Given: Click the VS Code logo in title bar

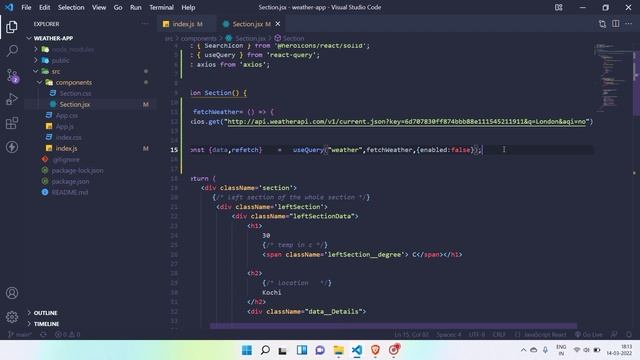Looking at the screenshot, I should click(9, 7).
